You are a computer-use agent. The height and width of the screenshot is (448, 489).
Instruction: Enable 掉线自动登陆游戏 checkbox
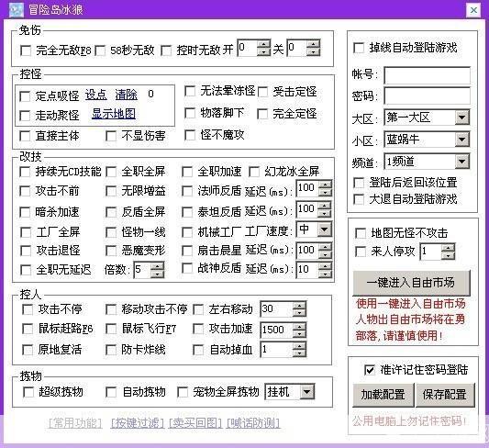tap(359, 48)
